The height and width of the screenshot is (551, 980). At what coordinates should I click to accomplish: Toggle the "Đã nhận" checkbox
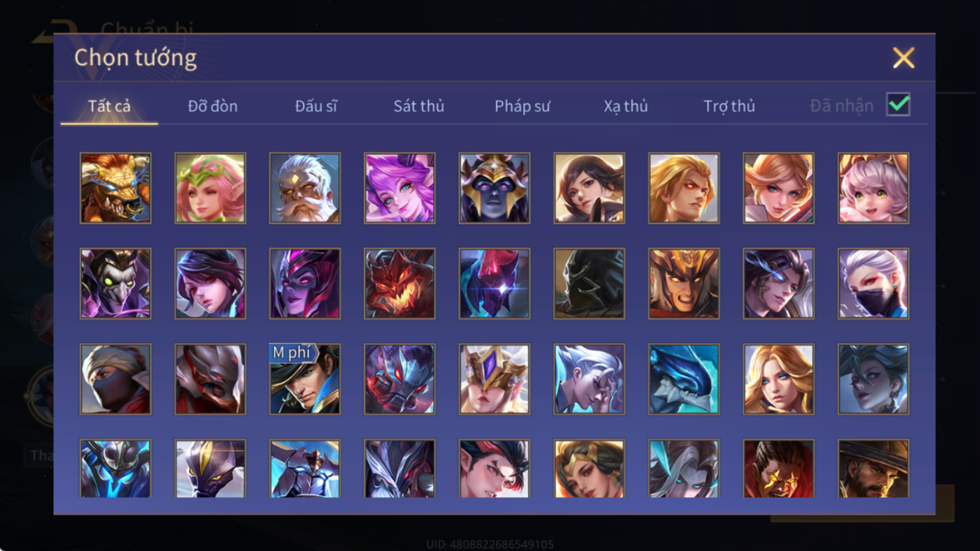tap(898, 105)
